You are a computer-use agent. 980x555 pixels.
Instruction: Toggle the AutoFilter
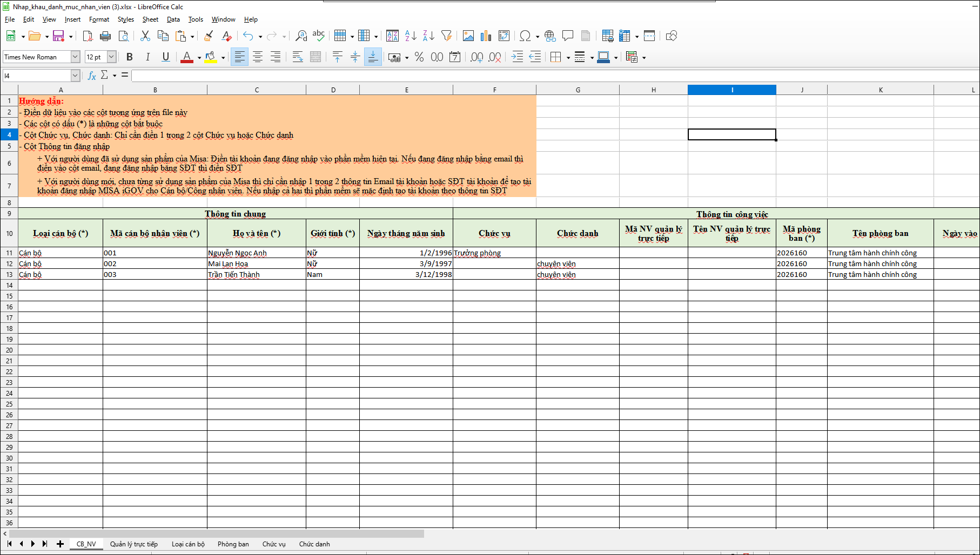click(x=446, y=36)
